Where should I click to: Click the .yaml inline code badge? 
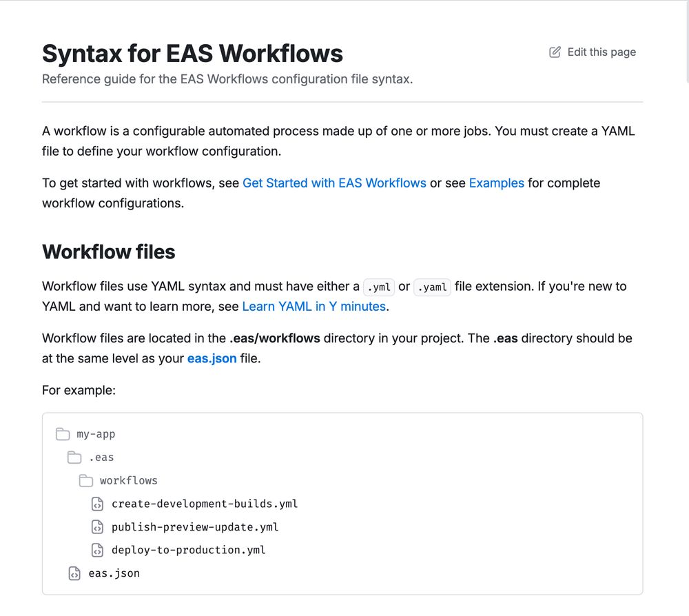(433, 287)
